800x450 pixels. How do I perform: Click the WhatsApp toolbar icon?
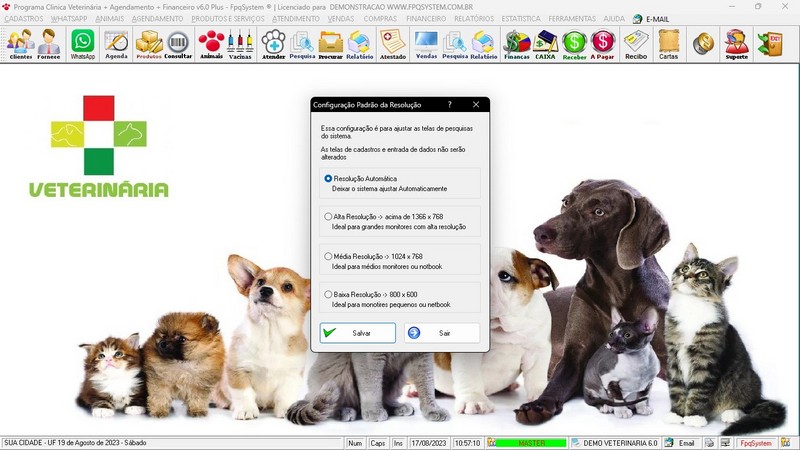click(x=82, y=43)
